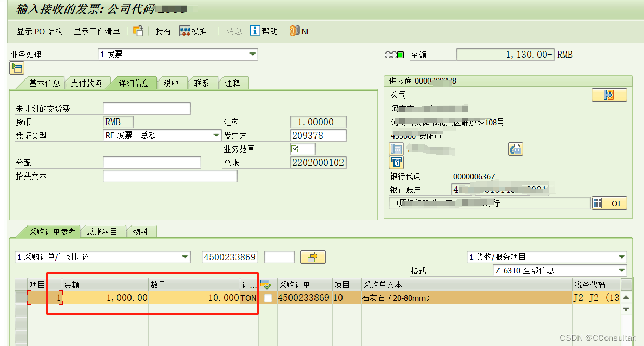This screenshot has width=644, height=346.
Task: Open purchase order link 4500233869 in table
Action: pos(304,298)
